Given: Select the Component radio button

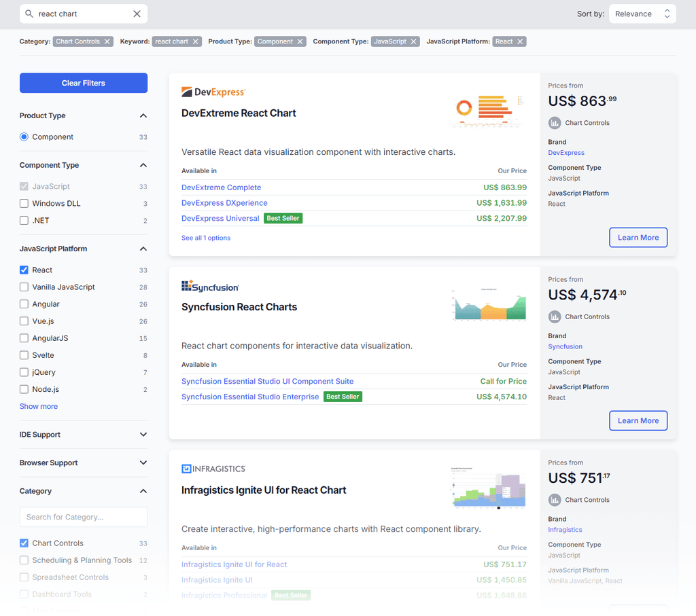Looking at the screenshot, I should point(24,137).
